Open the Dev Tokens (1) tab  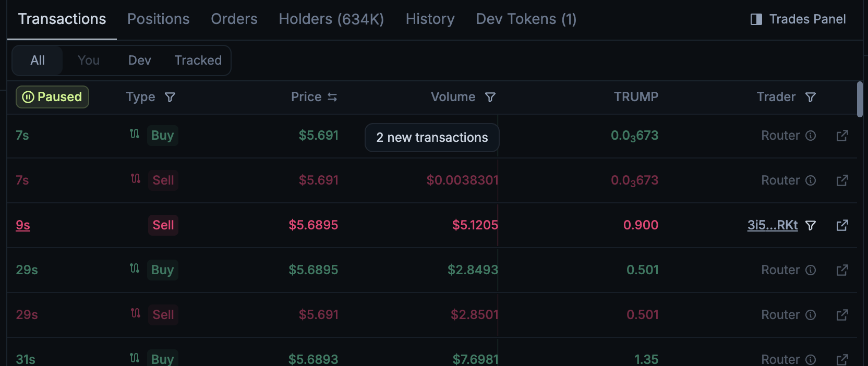[x=526, y=19]
